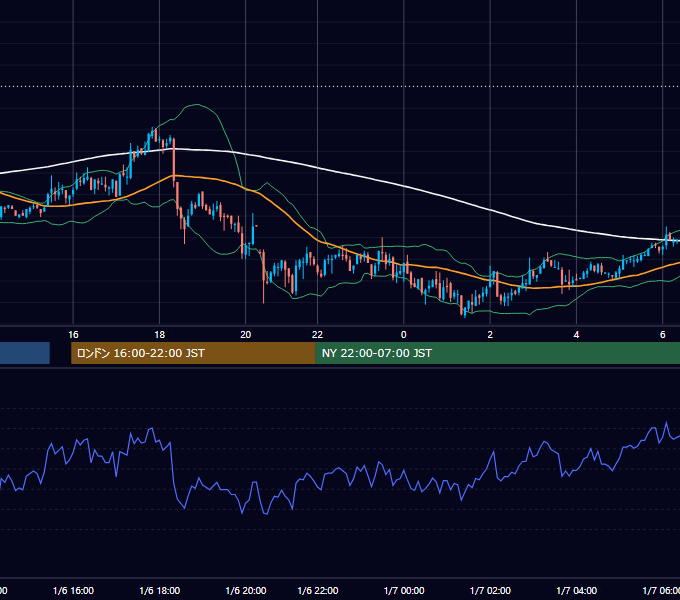Click the 1/6 16:00 label on lower axis
The image size is (680, 600).
[x=73, y=590]
